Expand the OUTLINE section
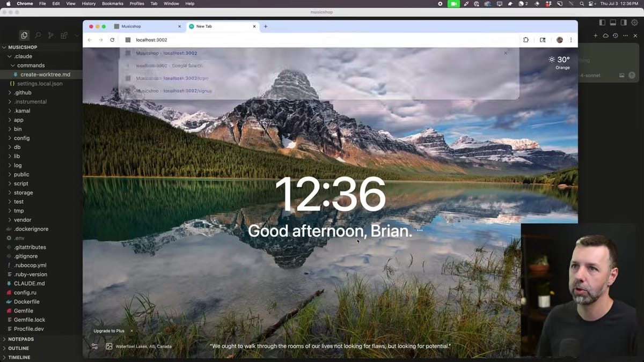This screenshot has height=362, width=644. click(x=19, y=348)
